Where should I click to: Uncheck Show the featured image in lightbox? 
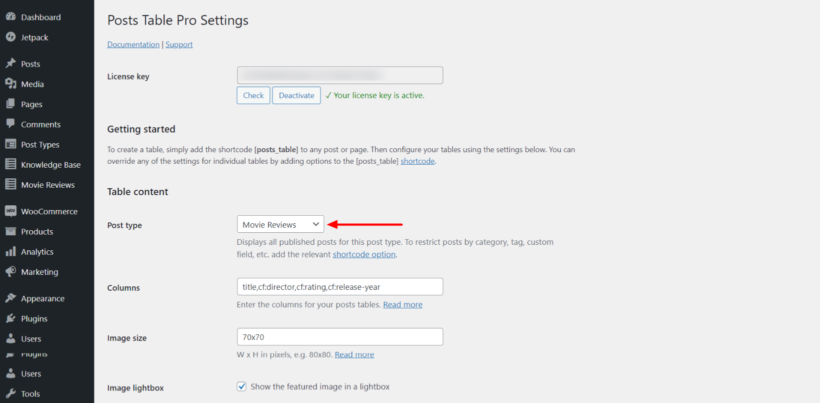242,387
